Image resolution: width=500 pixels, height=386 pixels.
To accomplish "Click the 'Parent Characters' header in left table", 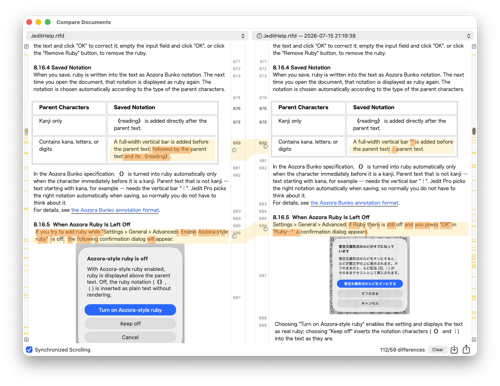I will click(x=64, y=107).
